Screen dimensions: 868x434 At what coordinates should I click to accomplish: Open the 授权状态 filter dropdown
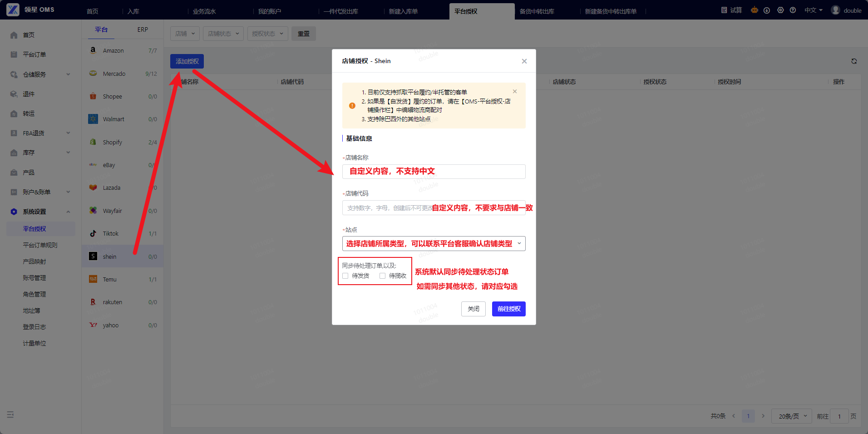(x=267, y=34)
